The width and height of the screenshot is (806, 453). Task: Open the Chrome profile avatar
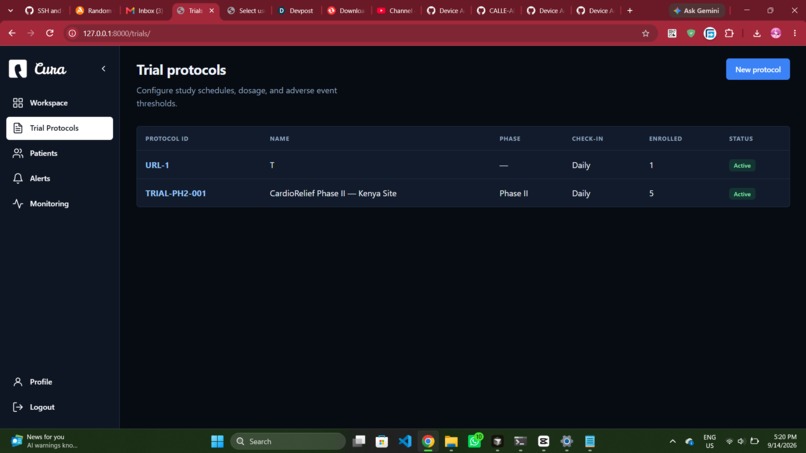click(776, 33)
